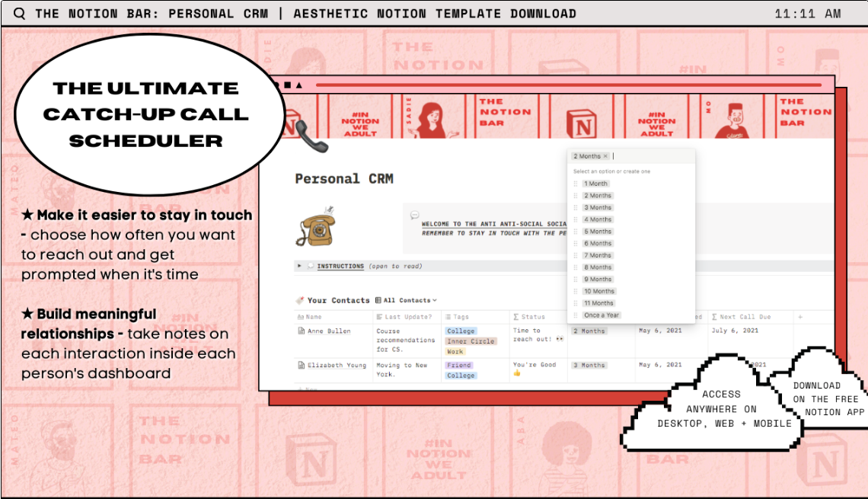Open the All Contacts view dropdown
The height and width of the screenshot is (499, 868).
click(x=406, y=300)
